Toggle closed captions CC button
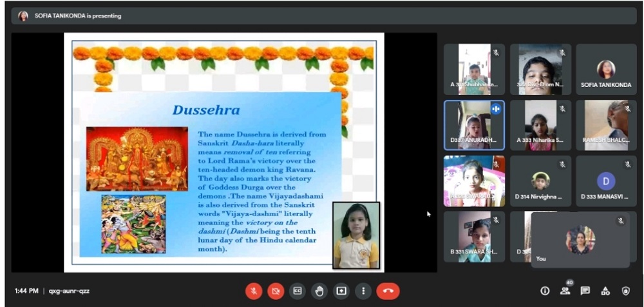The width and height of the screenshot is (644, 307). point(297,291)
